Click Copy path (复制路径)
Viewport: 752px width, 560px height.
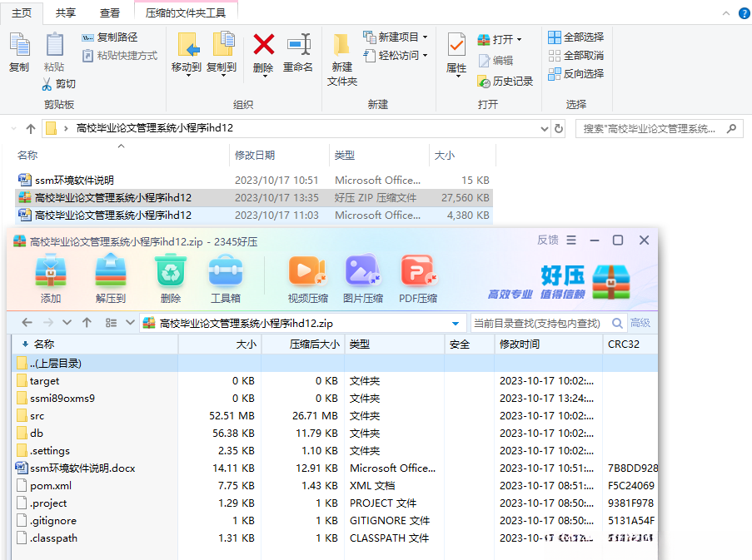coord(110,37)
